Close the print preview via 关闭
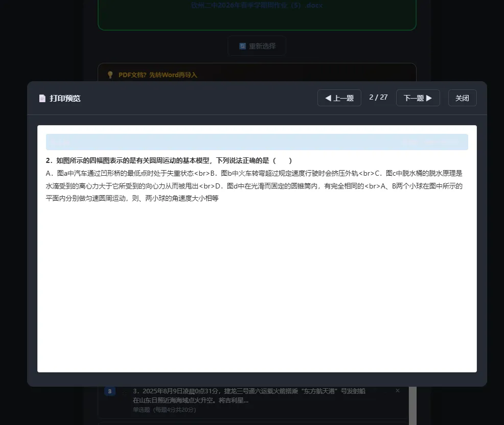 (x=462, y=98)
